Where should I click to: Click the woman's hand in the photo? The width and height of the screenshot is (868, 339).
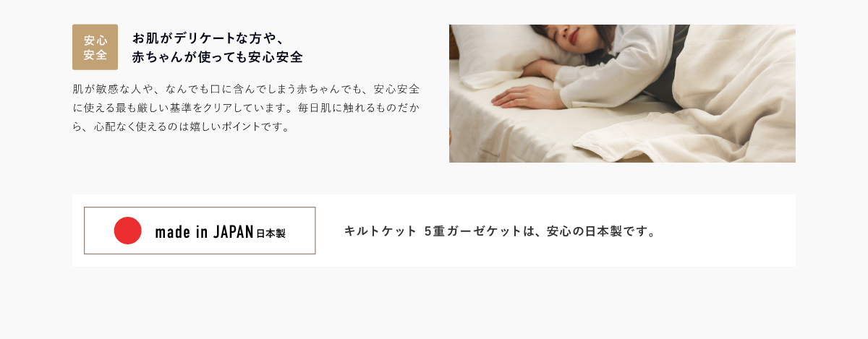[x=519, y=95]
